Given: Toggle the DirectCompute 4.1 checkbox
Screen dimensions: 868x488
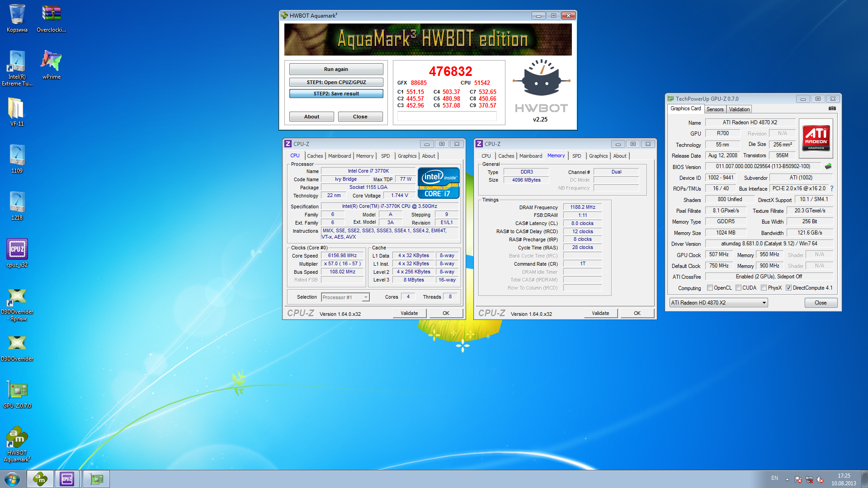Looking at the screenshot, I should click(x=788, y=288).
